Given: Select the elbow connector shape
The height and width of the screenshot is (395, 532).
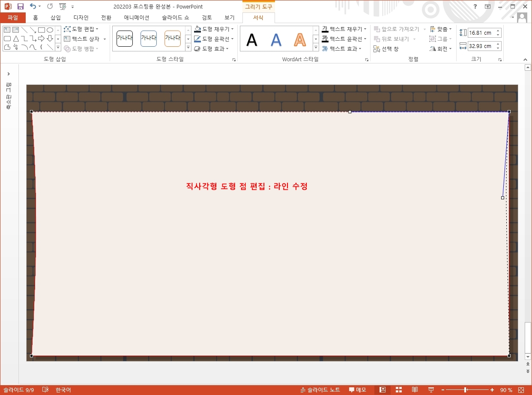Looking at the screenshot, I should pyautogui.click(x=24, y=39).
